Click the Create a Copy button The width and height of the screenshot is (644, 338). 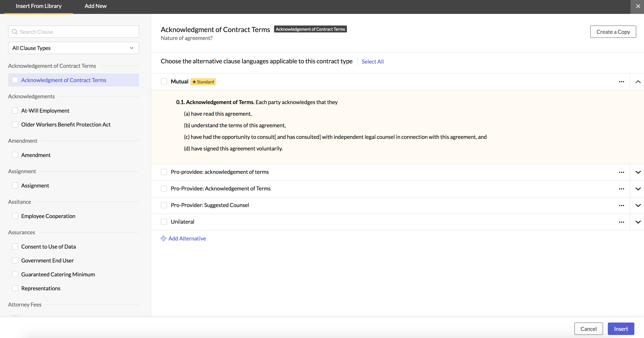tap(613, 32)
